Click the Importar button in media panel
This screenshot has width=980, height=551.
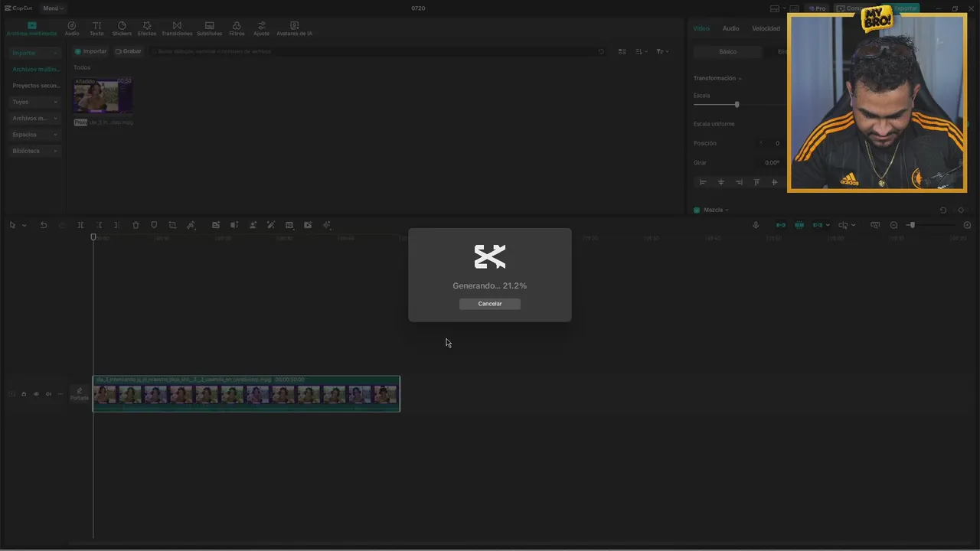[90, 51]
